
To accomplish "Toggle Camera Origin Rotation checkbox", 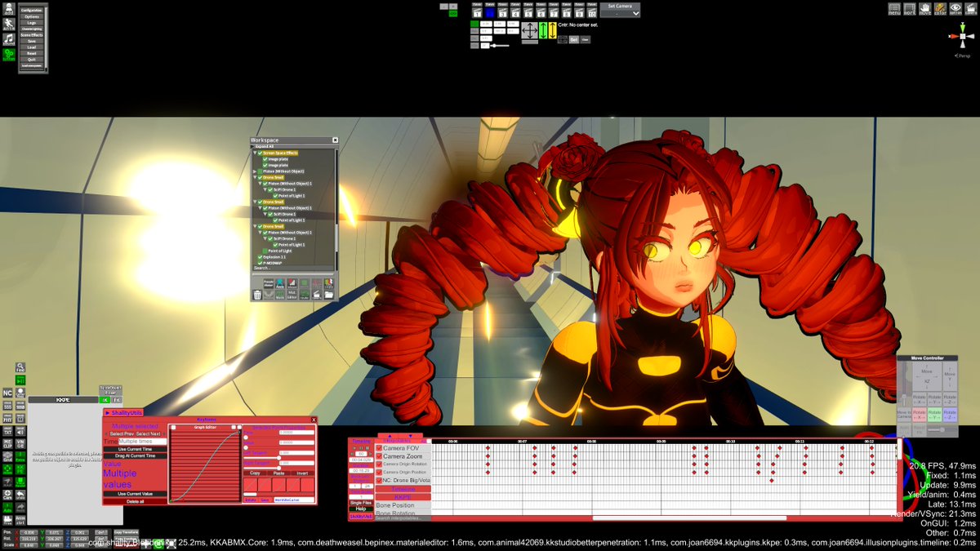I will tap(379, 464).
